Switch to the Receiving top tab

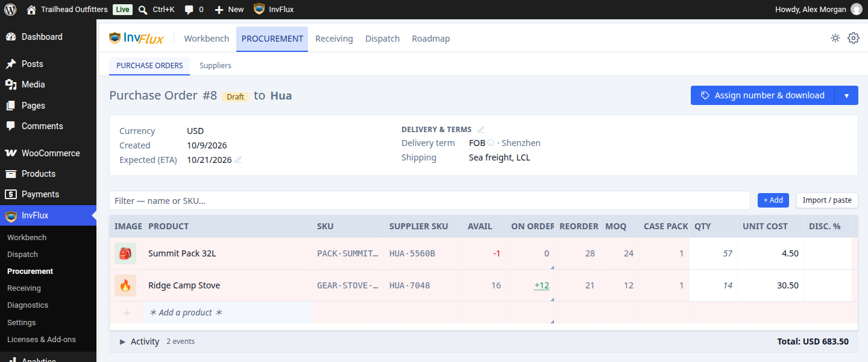coord(334,39)
